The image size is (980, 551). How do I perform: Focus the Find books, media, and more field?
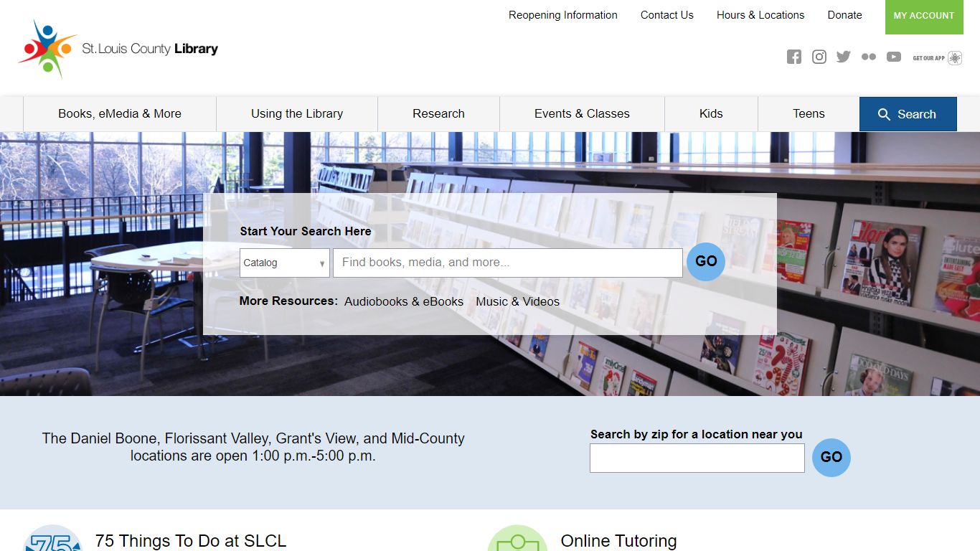tap(508, 263)
